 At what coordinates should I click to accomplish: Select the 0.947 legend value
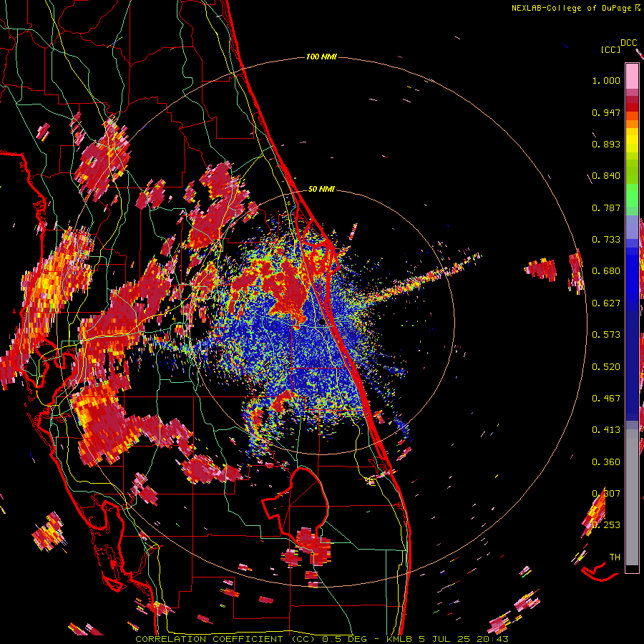point(606,112)
